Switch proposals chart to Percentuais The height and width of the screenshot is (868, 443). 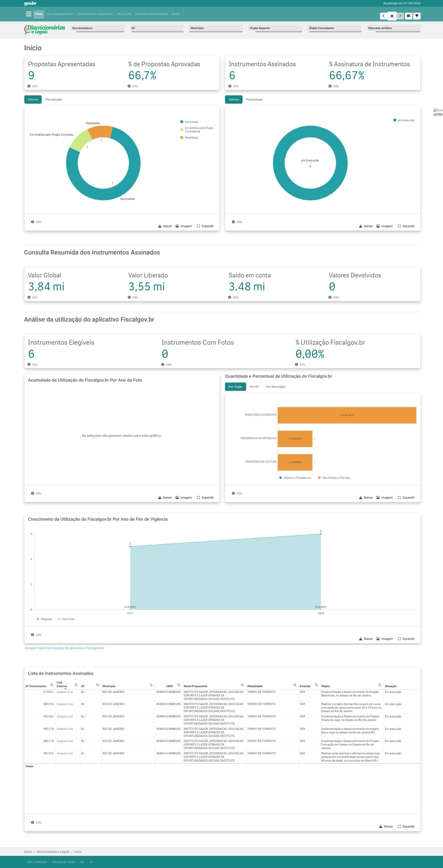tap(54, 99)
